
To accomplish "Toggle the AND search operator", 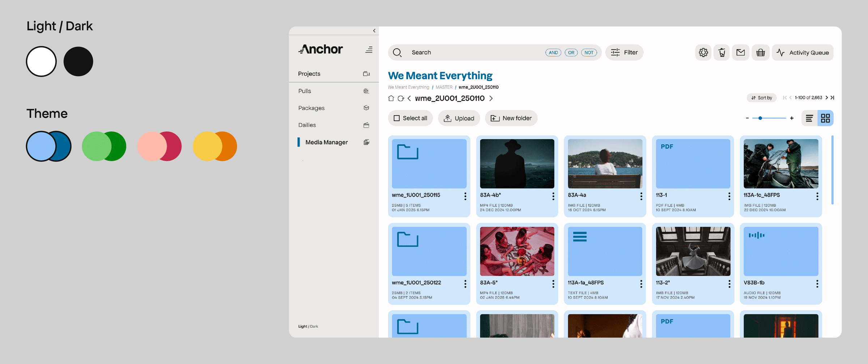I will click(553, 52).
